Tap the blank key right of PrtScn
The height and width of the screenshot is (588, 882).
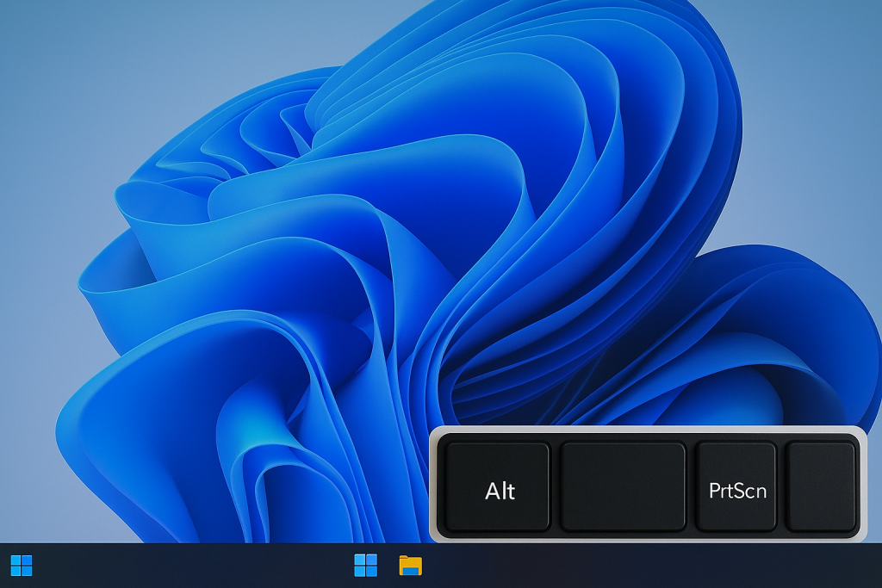(821, 486)
